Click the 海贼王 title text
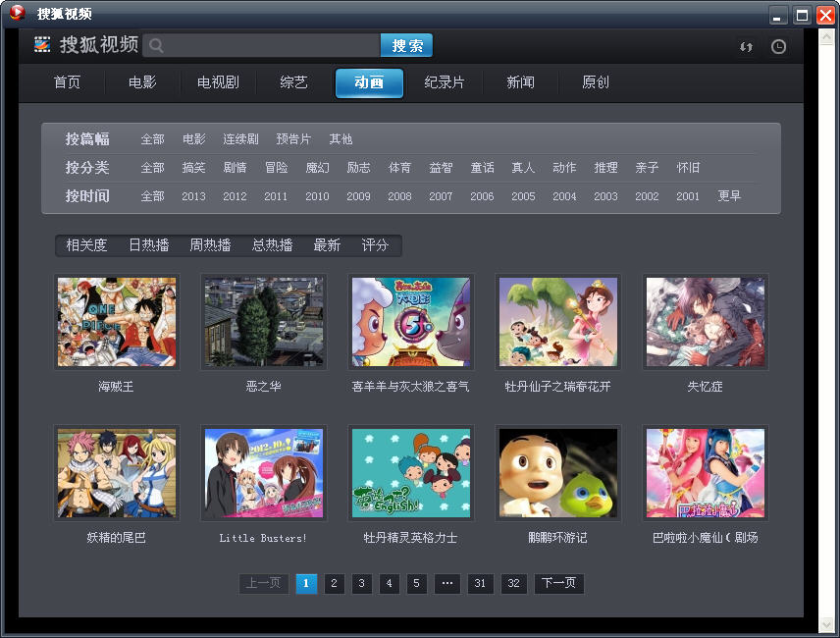This screenshot has height=638, width=840. coord(116,386)
